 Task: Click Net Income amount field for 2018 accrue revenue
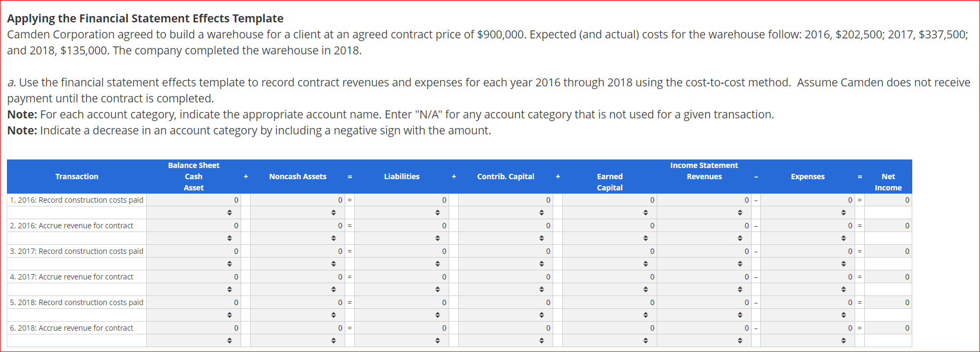coord(888,328)
